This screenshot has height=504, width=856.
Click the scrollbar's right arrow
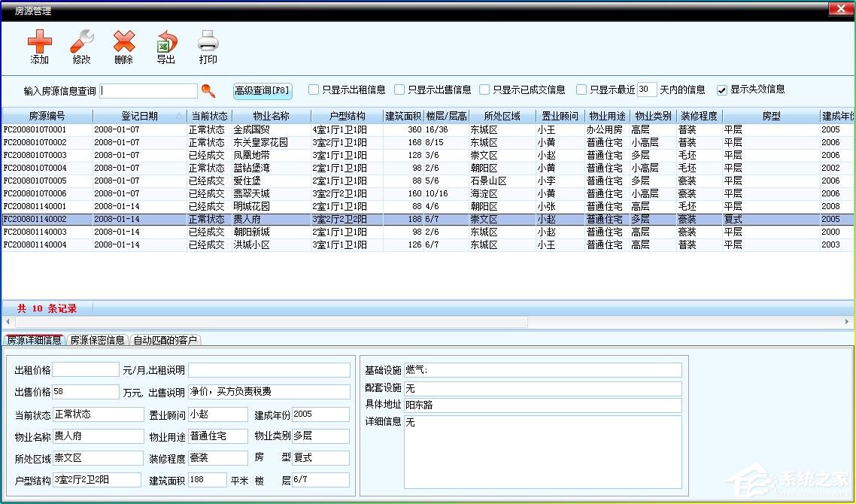pyautogui.click(x=847, y=322)
